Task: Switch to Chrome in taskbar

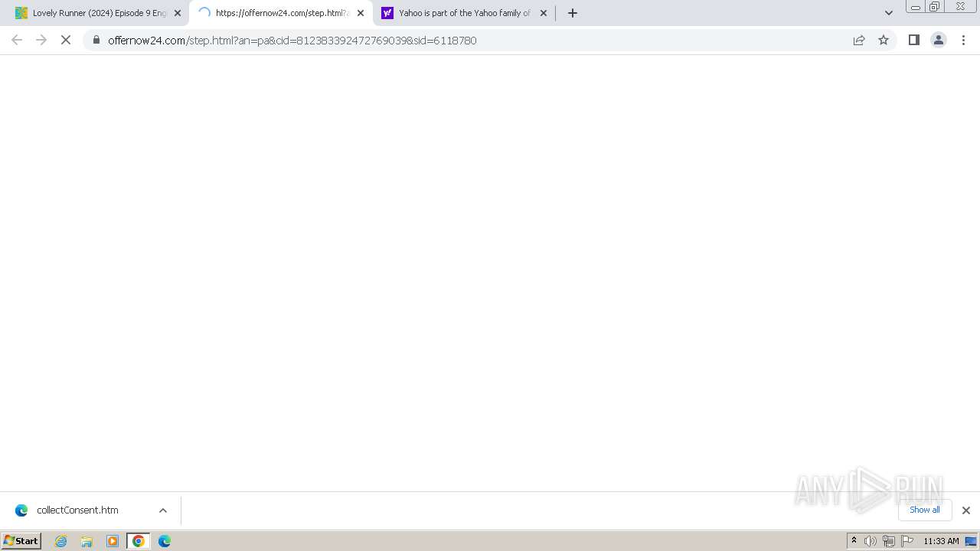Action: (x=138, y=541)
